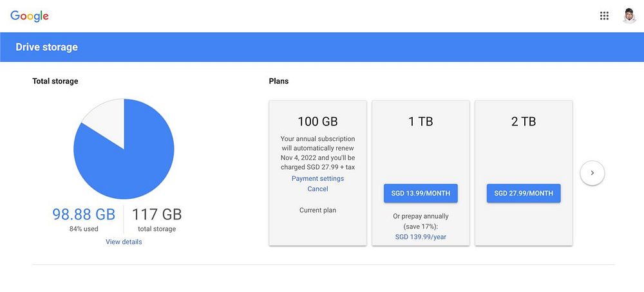This screenshot has width=644, height=292.
Task: Open the Google apps grid icon
Action: [x=604, y=16]
